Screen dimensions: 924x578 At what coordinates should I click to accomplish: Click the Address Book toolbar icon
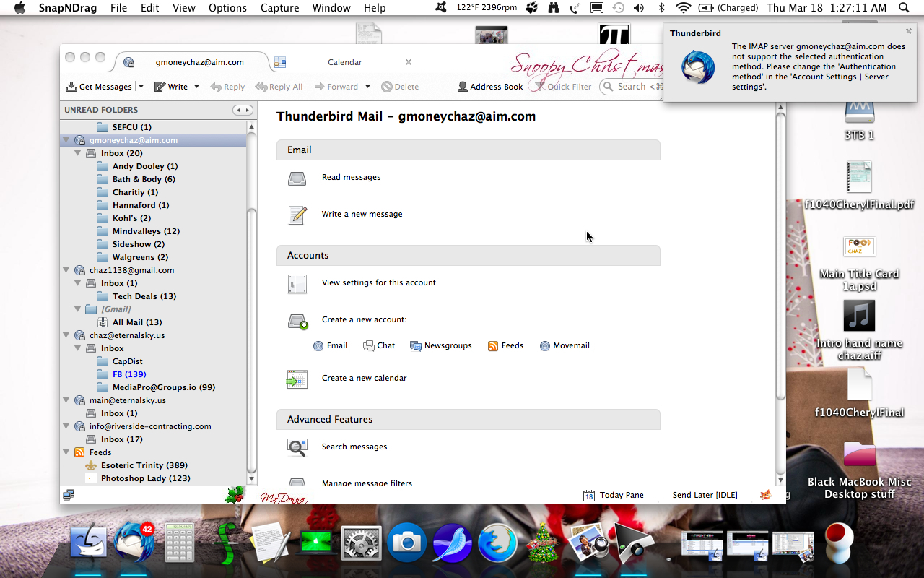tap(463, 87)
